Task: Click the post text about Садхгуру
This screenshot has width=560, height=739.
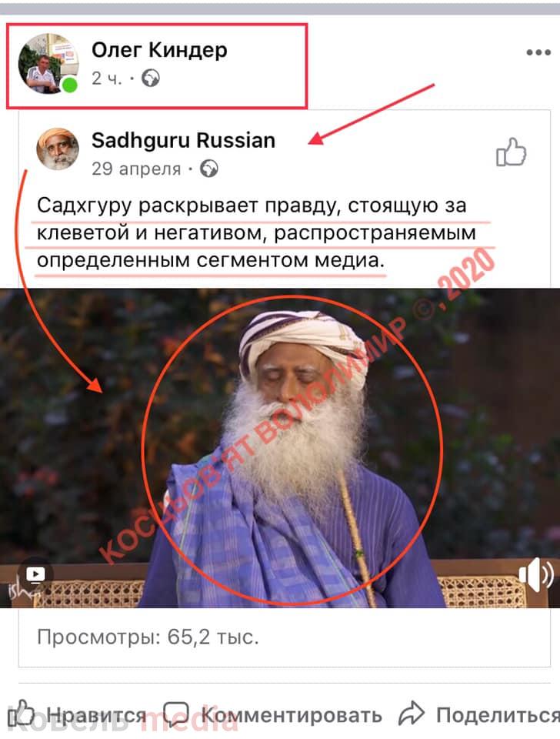Action: 256,232
